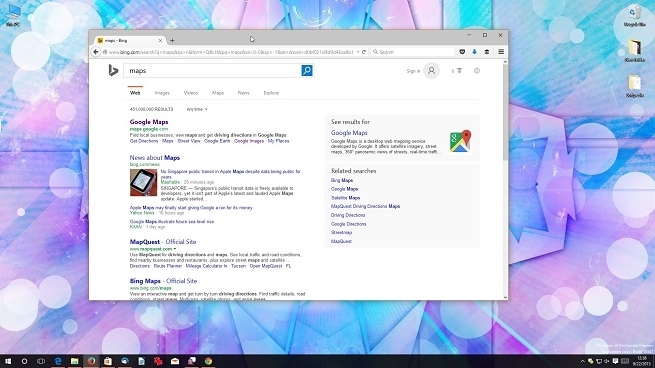Open the Firefox downloads arrow
This screenshot has width=655, height=368.
point(474,52)
